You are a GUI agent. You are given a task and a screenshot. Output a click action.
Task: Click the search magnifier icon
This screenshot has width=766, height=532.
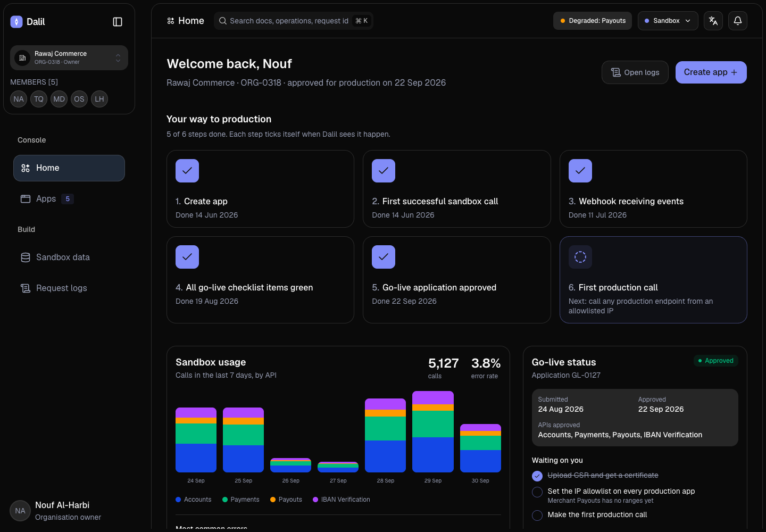223,21
